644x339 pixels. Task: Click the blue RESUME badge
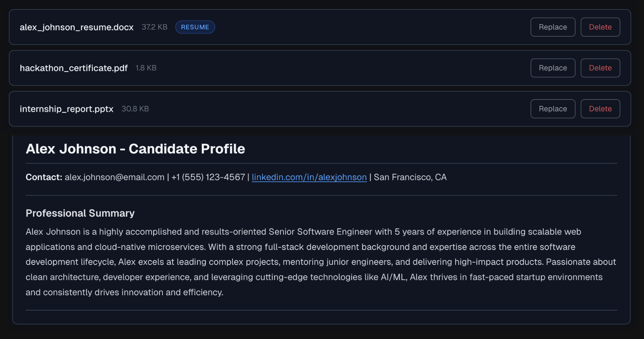pos(195,27)
